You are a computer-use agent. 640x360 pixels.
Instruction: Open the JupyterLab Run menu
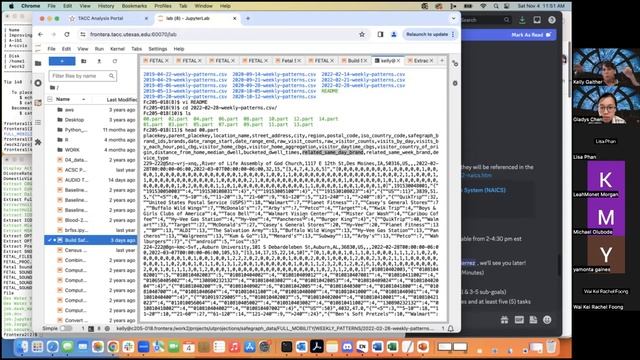(99, 49)
